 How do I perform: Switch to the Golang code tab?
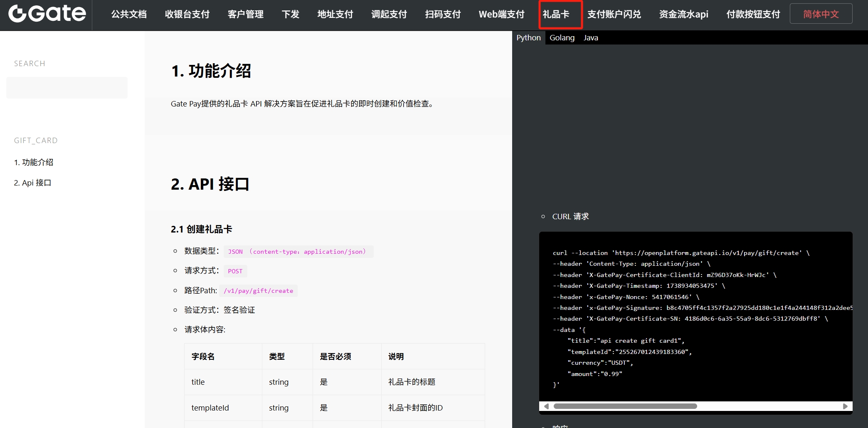pos(562,38)
